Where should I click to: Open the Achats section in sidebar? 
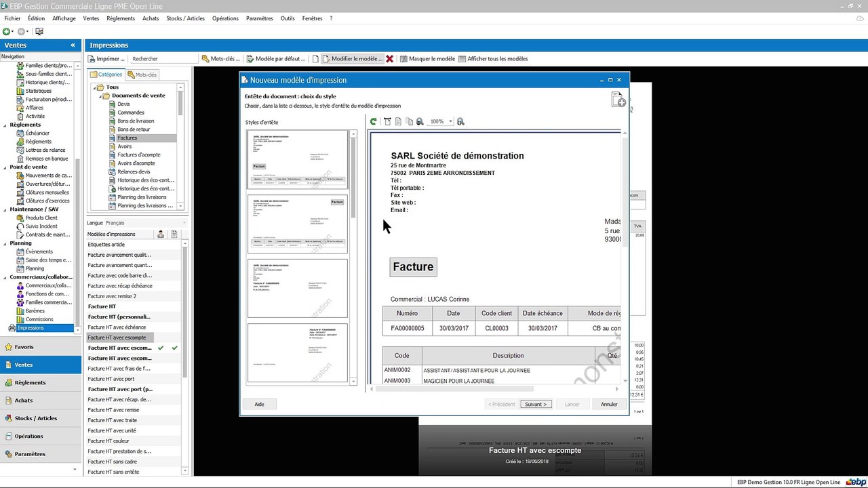[41, 401]
